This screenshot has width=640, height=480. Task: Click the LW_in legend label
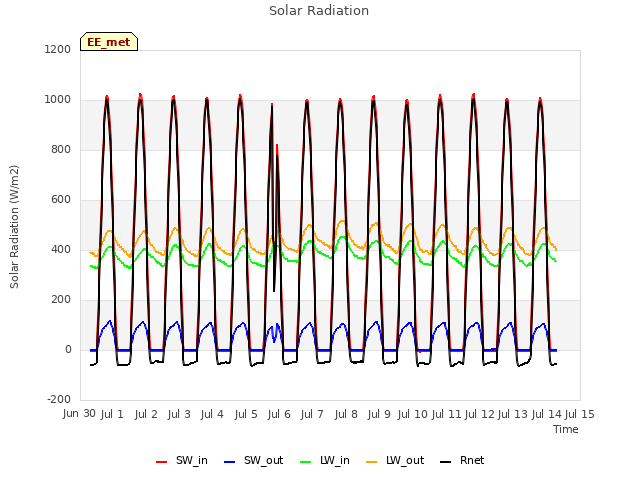(x=335, y=461)
